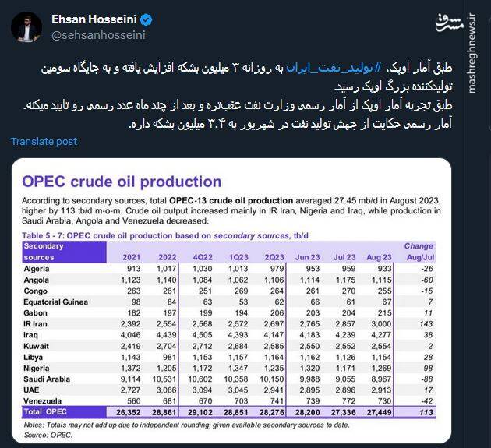Click Translate post
491x448 pixels.
pyautogui.click(x=44, y=141)
